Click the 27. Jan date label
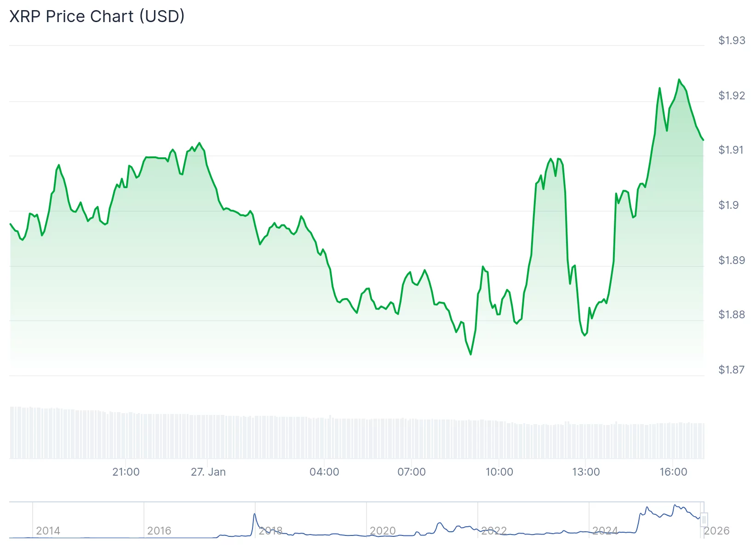Viewport: 756px width, 552px height. 208,472
